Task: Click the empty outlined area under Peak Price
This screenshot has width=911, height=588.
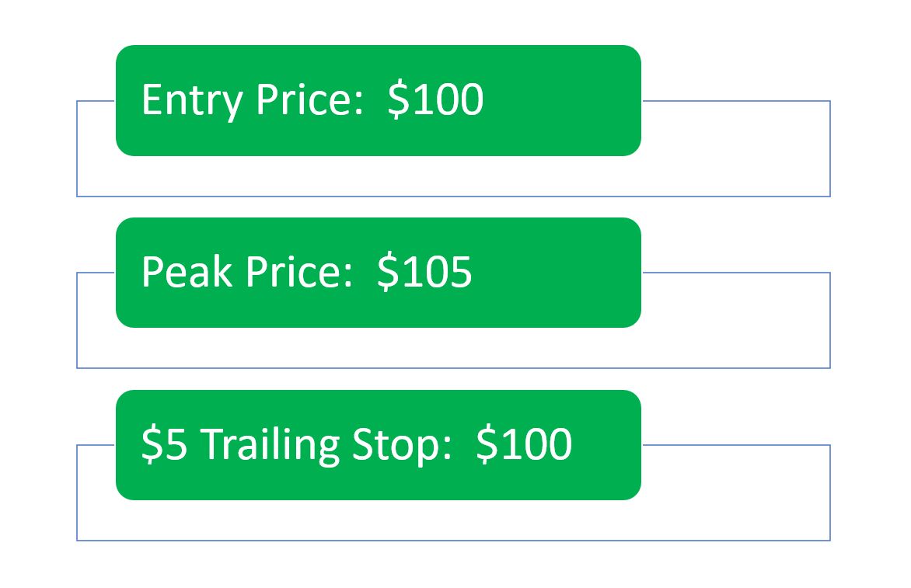Action: (453, 348)
